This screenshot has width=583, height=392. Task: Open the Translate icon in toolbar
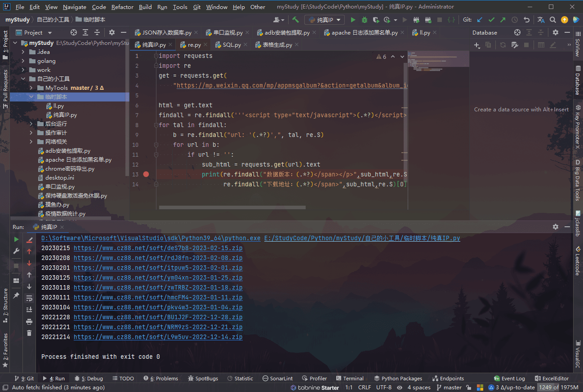click(x=541, y=20)
